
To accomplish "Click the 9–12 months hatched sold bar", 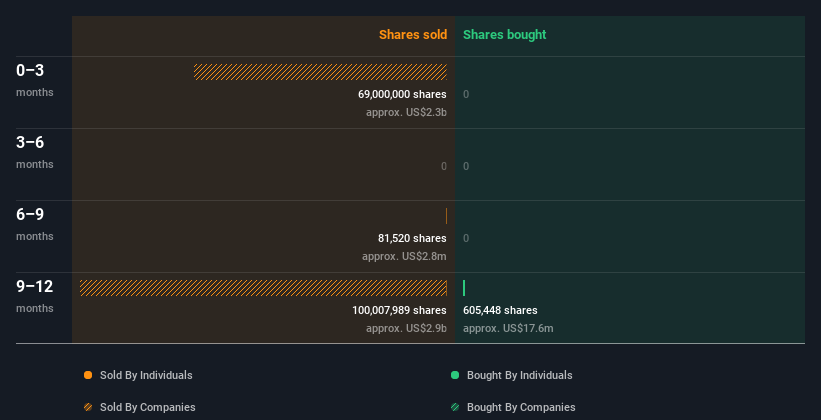I will click(x=263, y=288).
